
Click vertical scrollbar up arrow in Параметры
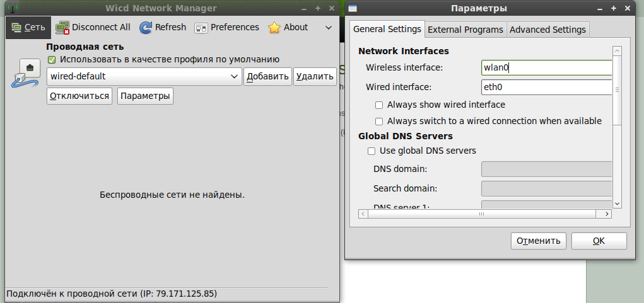click(x=617, y=50)
